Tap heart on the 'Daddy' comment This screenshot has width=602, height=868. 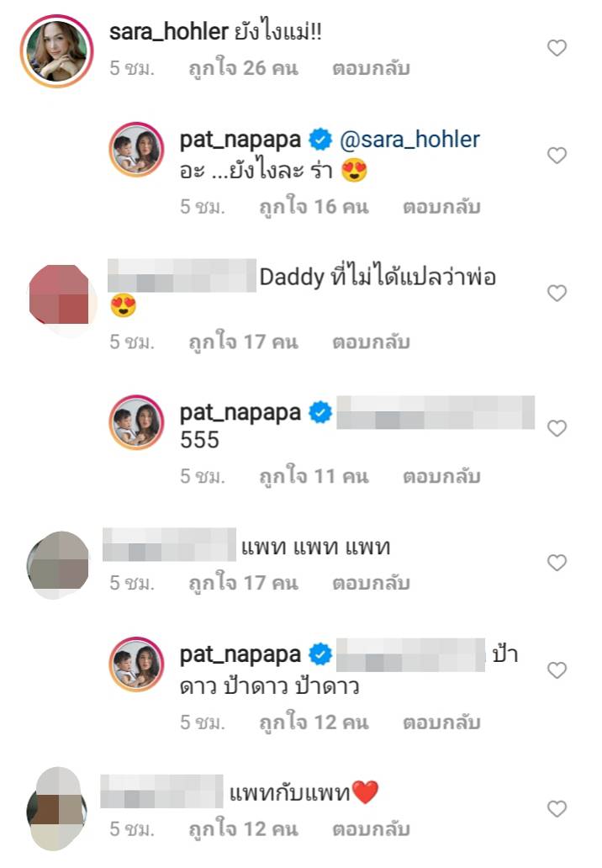point(557,293)
